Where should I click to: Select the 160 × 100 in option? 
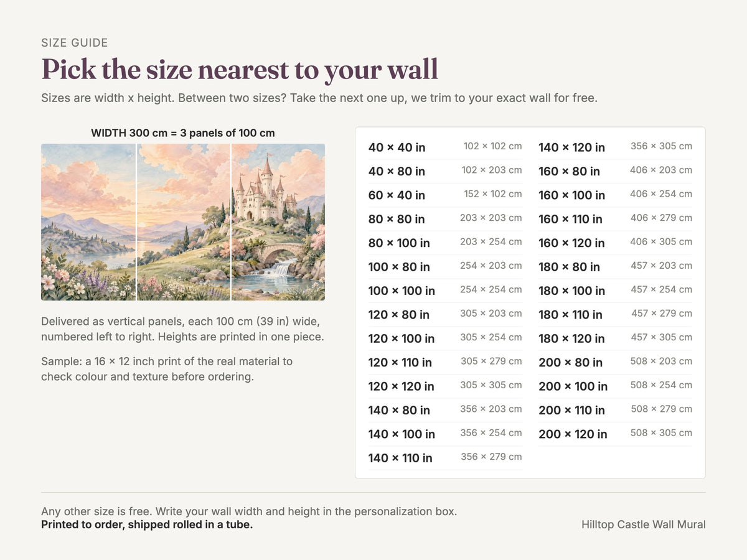tap(615, 195)
